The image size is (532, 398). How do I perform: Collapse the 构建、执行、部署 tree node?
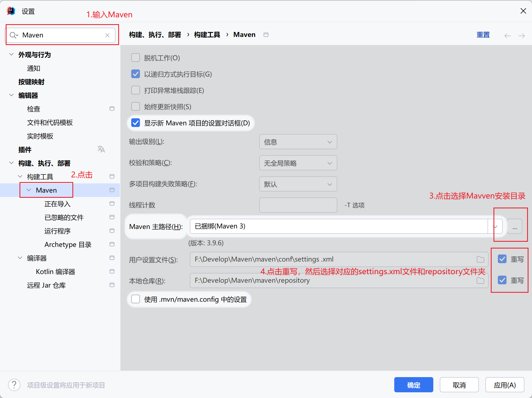(x=11, y=163)
